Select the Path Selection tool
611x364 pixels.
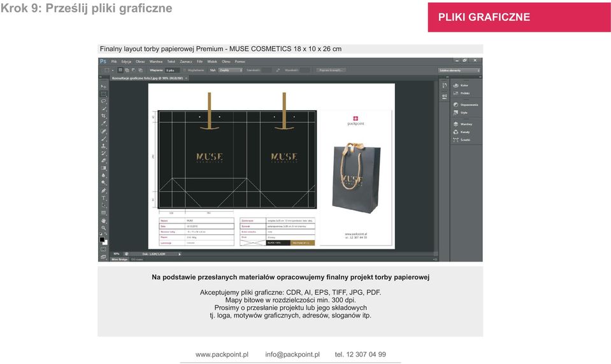click(103, 206)
